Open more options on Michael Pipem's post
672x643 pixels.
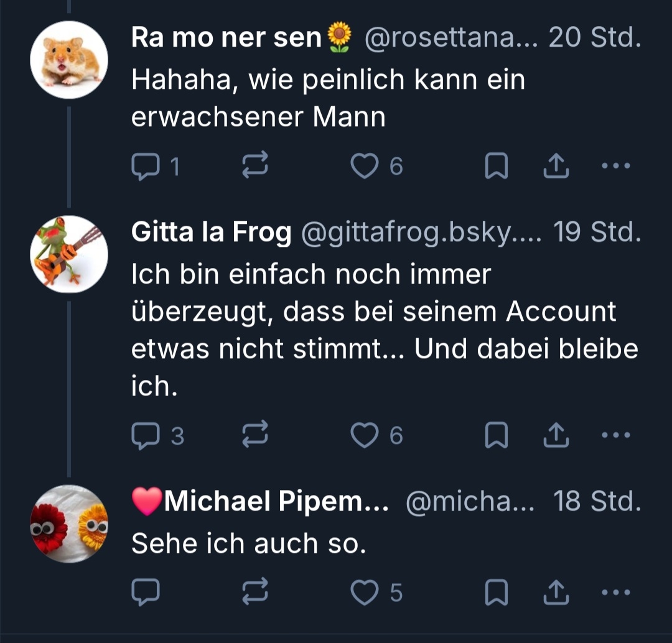pos(617,593)
